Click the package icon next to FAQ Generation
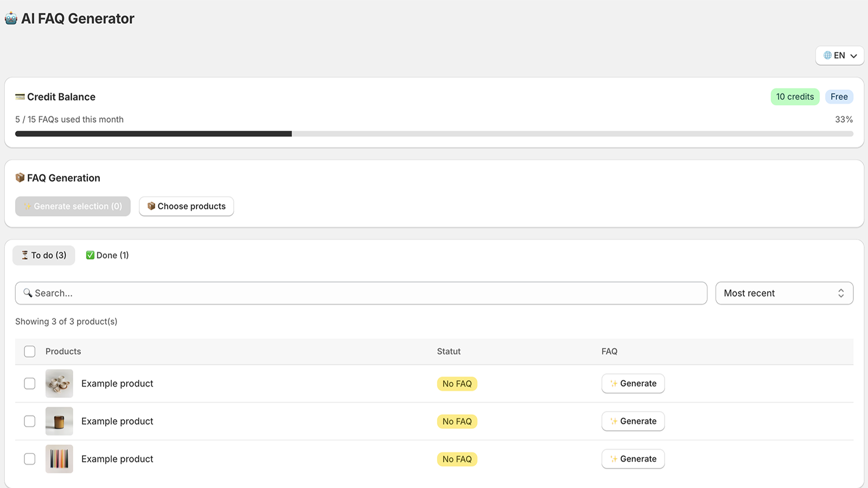 coord(20,177)
